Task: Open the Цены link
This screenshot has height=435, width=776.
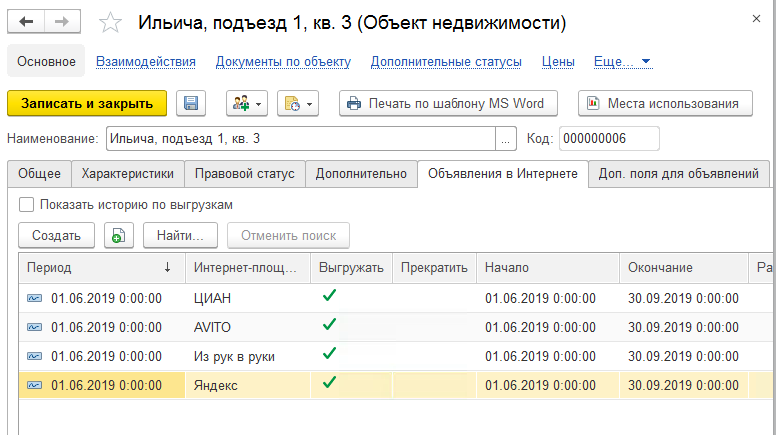Action: click(558, 62)
